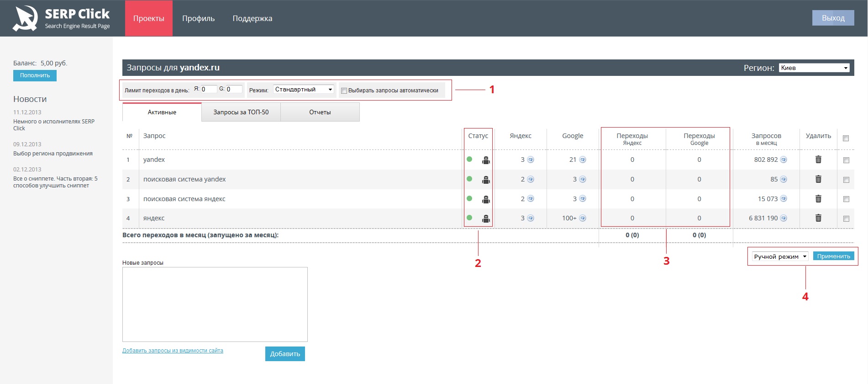Image resolution: width=868 pixels, height=384 pixels.
Task: Toggle the select-all checkbox in the table header
Action: (846, 138)
